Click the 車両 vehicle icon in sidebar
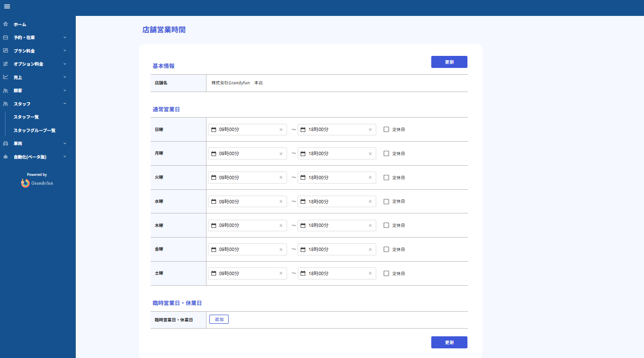The width and height of the screenshot is (644, 358). [5, 143]
